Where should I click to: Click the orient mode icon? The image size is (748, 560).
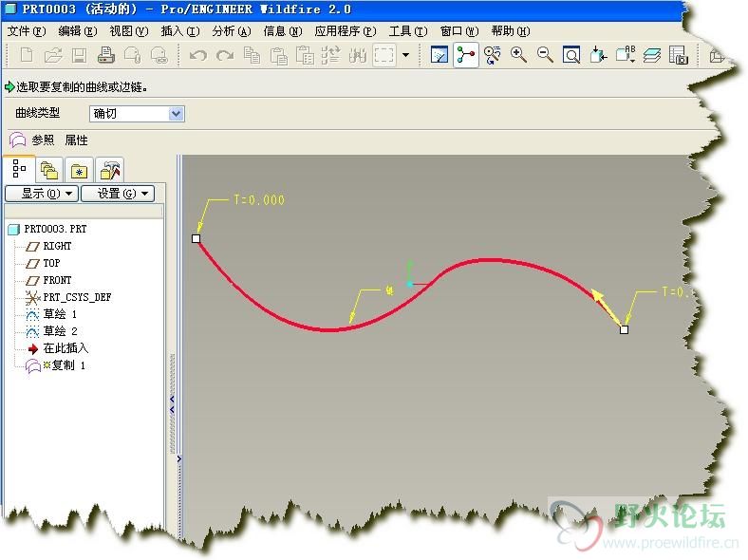492,55
